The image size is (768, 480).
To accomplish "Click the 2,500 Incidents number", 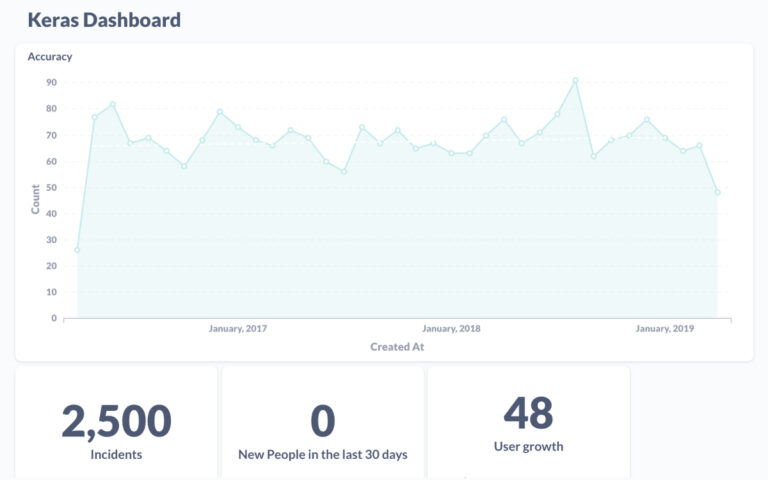I will (117, 421).
